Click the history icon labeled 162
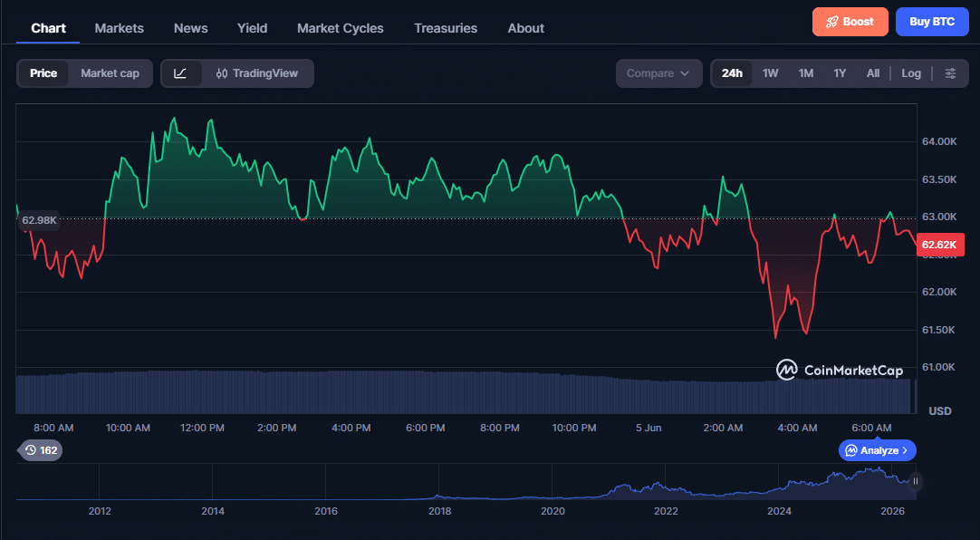The image size is (980, 540). tap(42, 450)
